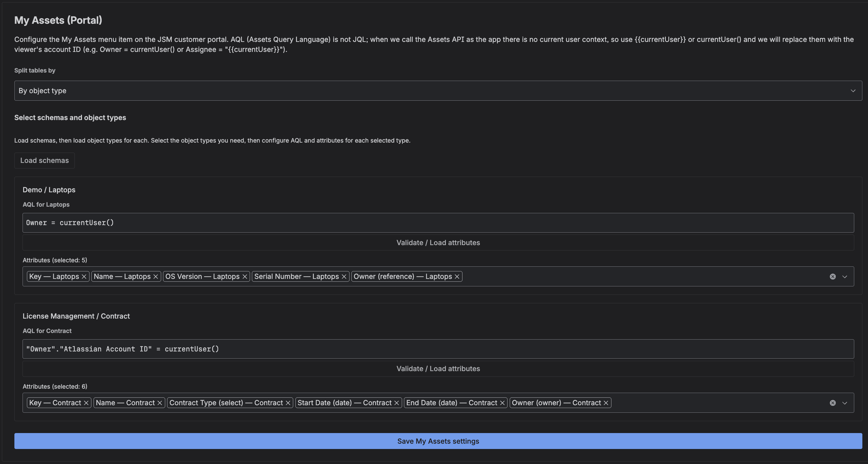Screen dimensions: 868x464
Task: Remove the Start Date (date) — Contract tag
Action: point(396,403)
